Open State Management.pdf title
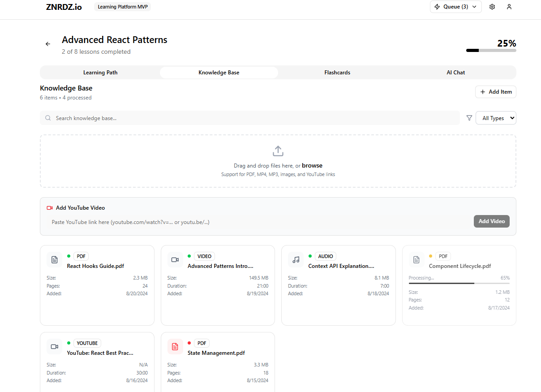Image resolution: width=541 pixels, height=392 pixels. [216, 353]
